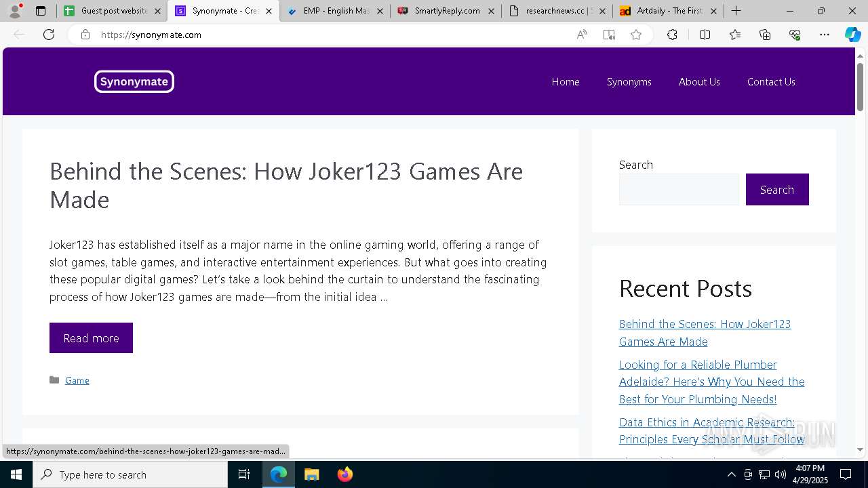This screenshot has width=868, height=488.
Task: Open the Game category link
Action: (x=77, y=380)
